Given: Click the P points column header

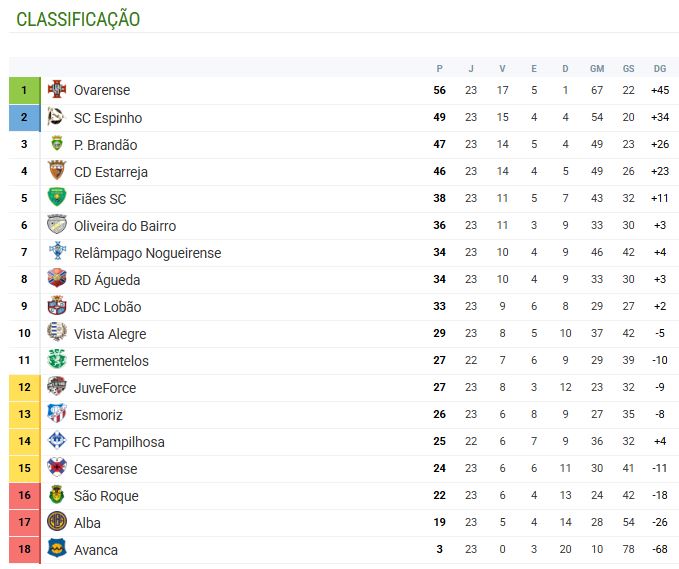Looking at the screenshot, I should pos(440,68).
